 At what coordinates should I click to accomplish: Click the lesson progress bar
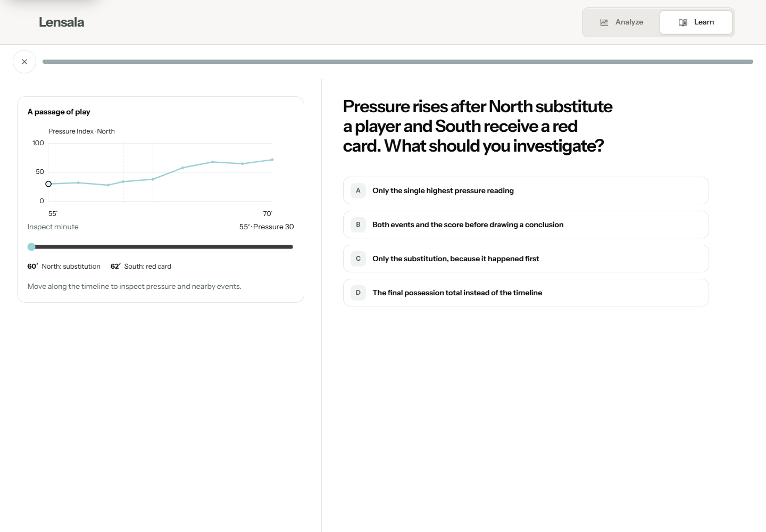(397, 62)
